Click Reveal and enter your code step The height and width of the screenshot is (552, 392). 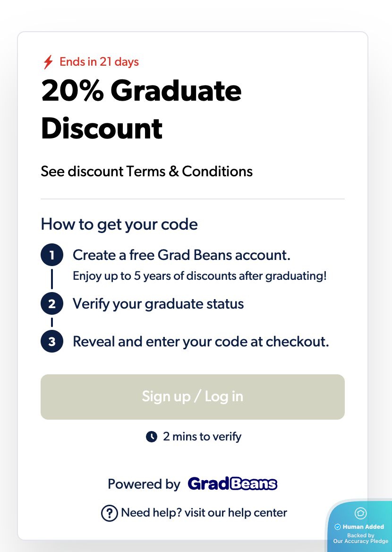(201, 342)
